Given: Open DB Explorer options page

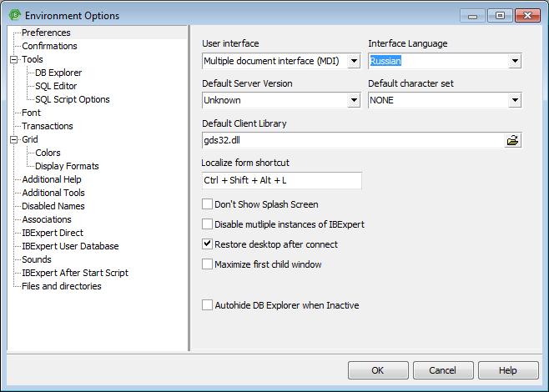Looking at the screenshot, I should 58,73.
